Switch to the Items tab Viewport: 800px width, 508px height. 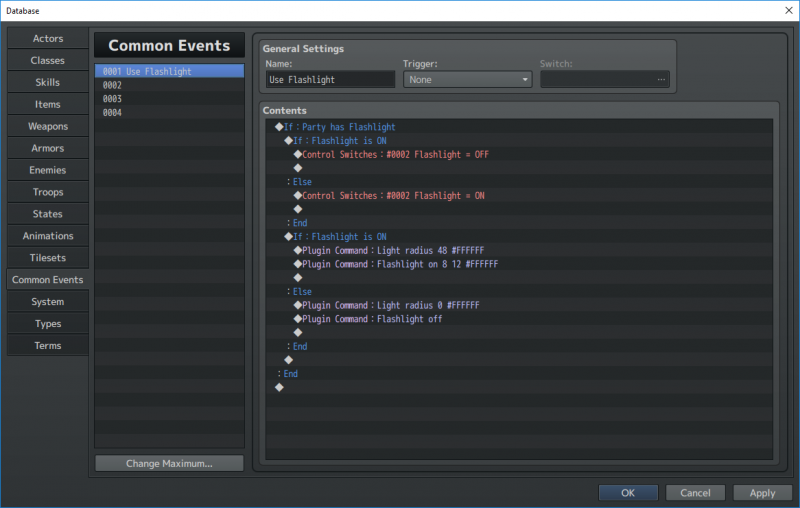click(48, 104)
